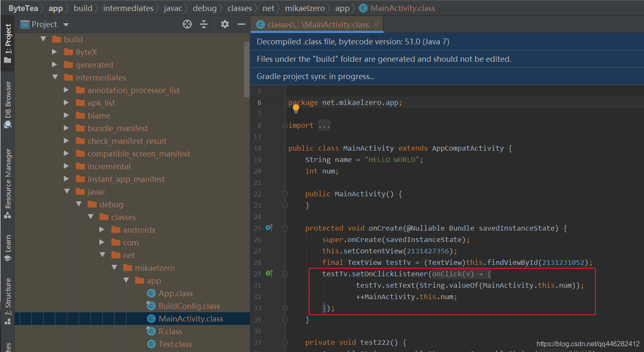Select the classes\...\MainActivity.class editor tab
644x352 pixels.
click(x=317, y=25)
